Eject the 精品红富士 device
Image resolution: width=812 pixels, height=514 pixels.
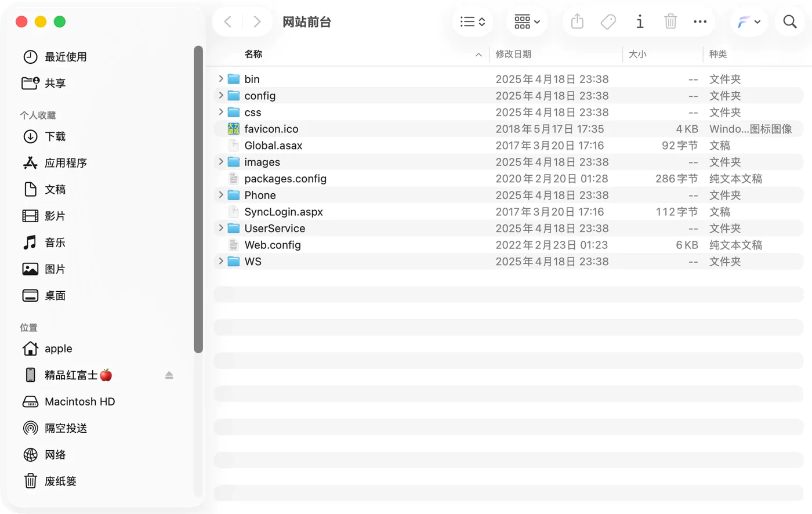point(169,375)
